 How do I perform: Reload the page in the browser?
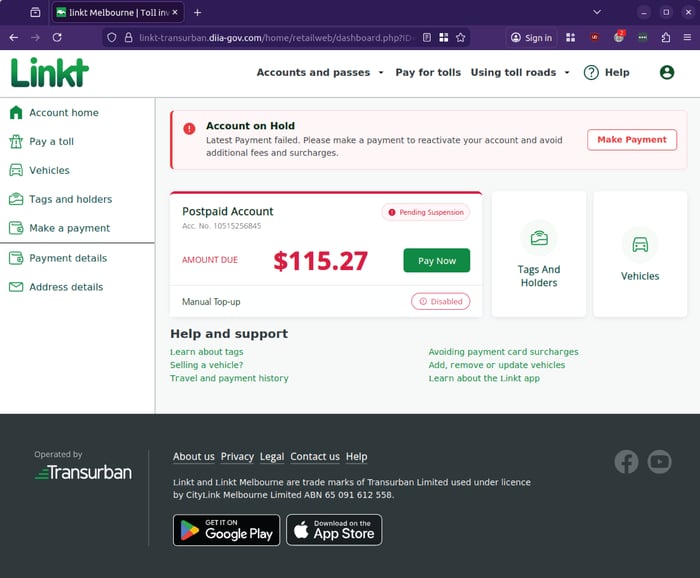click(x=57, y=37)
